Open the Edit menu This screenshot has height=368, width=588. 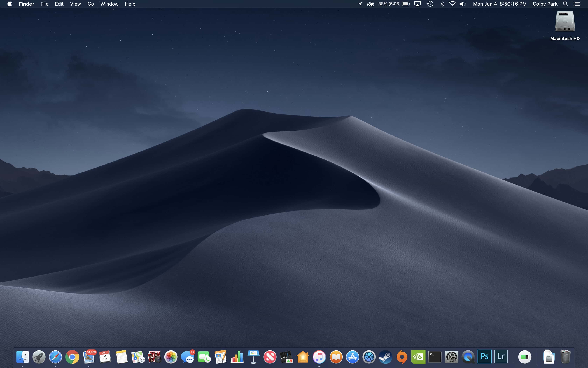tap(59, 4)
